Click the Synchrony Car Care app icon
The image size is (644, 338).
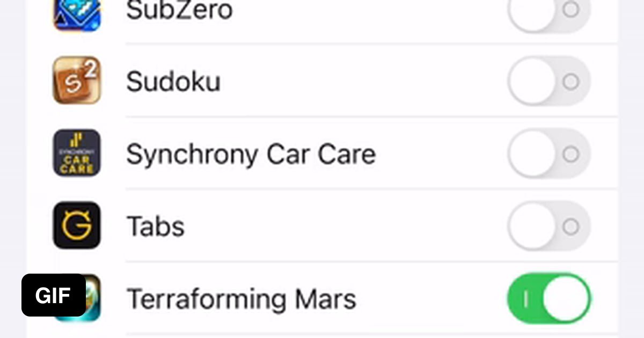coord(77,153)
